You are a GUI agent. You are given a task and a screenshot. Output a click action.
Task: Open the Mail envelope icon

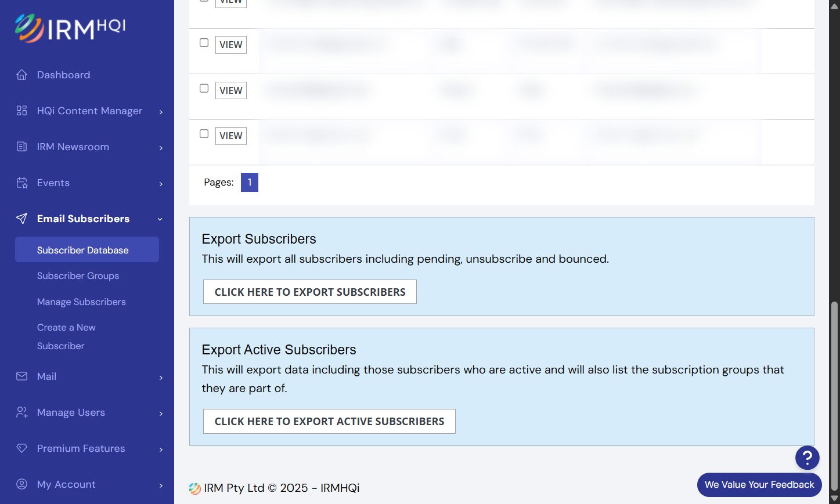(x=22, y=376)
